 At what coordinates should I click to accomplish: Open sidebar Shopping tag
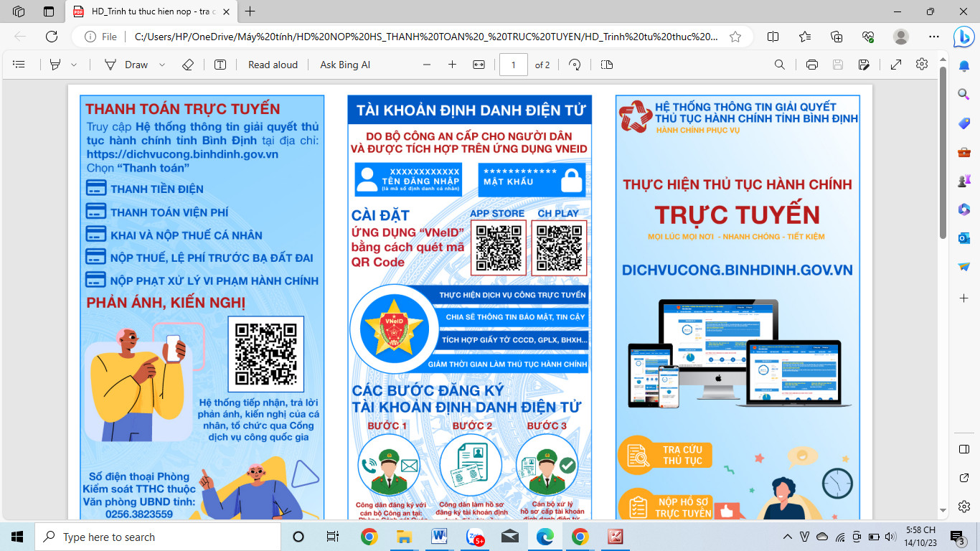(x=964, y=123)
